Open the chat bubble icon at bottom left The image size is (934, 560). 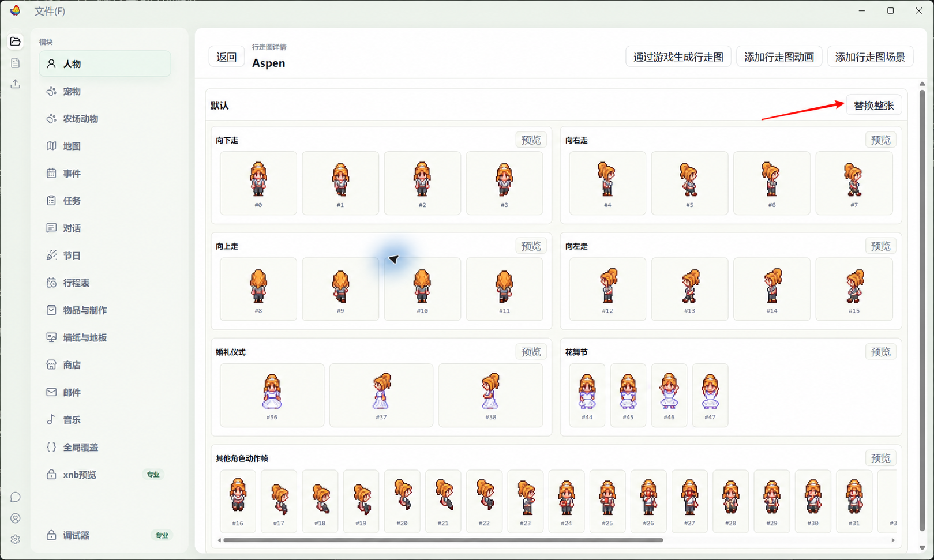pyautogui.click(x=16, y=497)
